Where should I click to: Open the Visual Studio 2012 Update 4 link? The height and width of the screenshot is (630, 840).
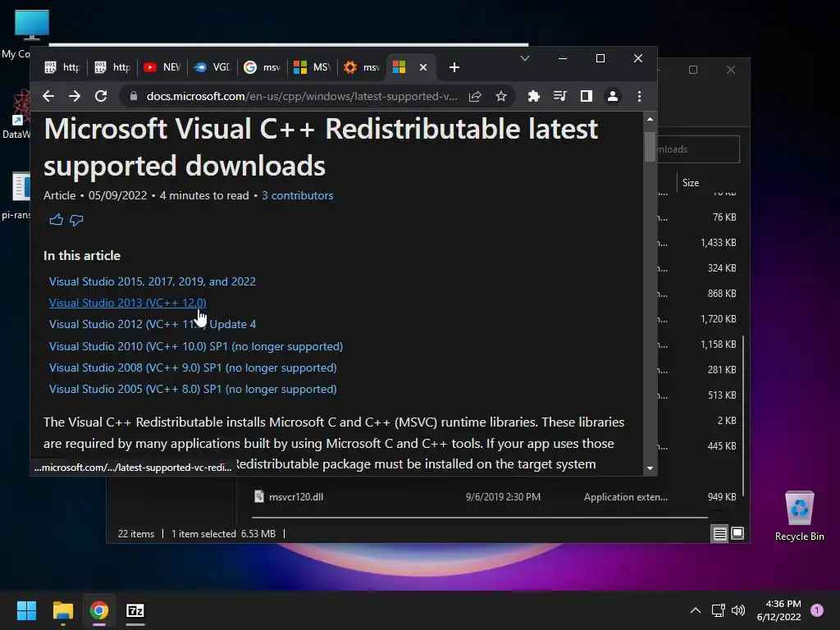point(152,324)
